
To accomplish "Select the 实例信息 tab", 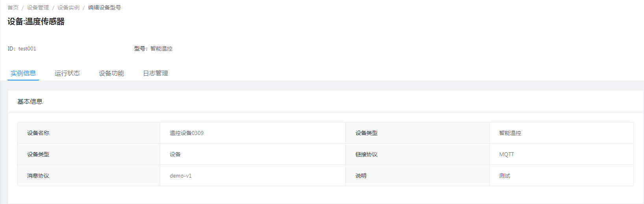I will [23, 73].
